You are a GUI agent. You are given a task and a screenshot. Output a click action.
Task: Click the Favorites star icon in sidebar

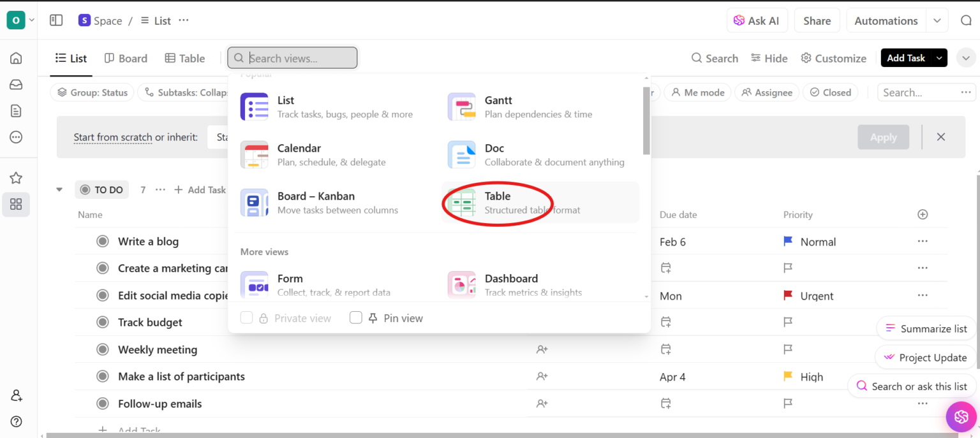coord(16,177)
